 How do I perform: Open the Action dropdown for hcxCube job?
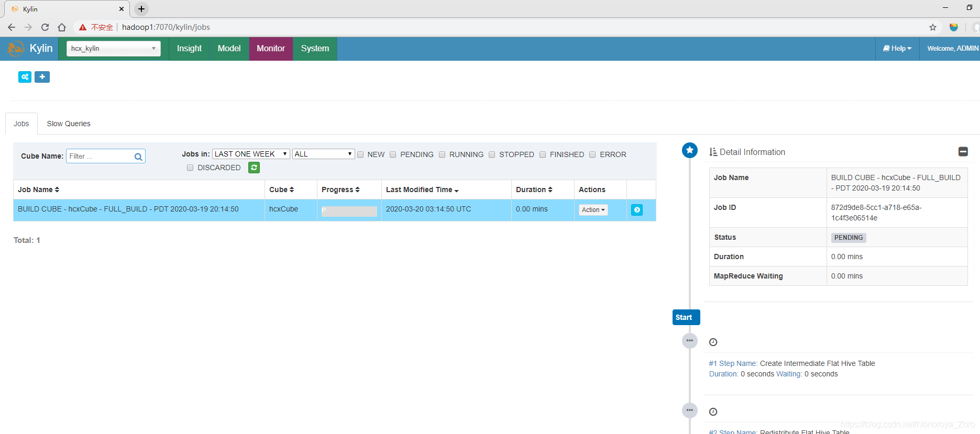pos(593,210)
